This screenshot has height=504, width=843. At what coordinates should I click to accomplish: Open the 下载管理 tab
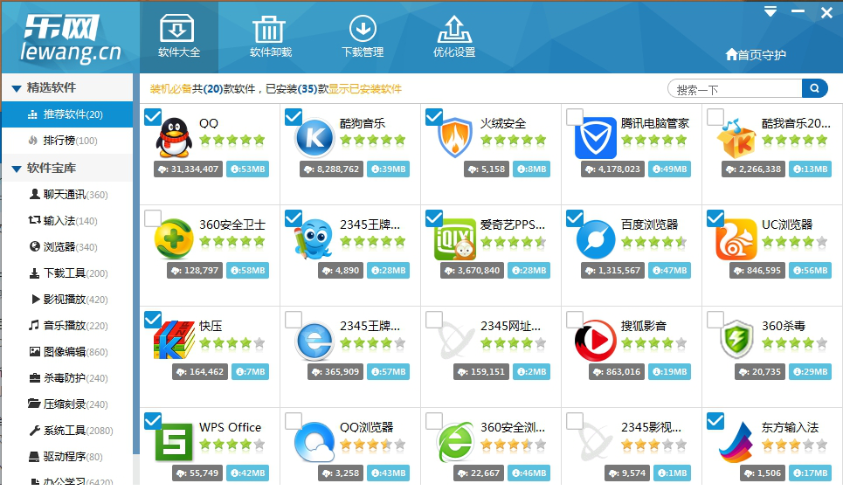pos(363,36)
